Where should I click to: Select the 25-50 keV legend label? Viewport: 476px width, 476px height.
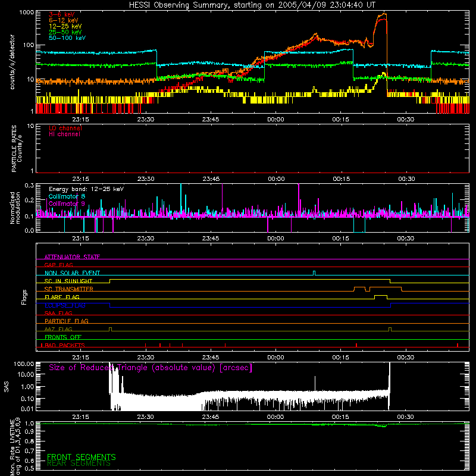pos(65,32)
